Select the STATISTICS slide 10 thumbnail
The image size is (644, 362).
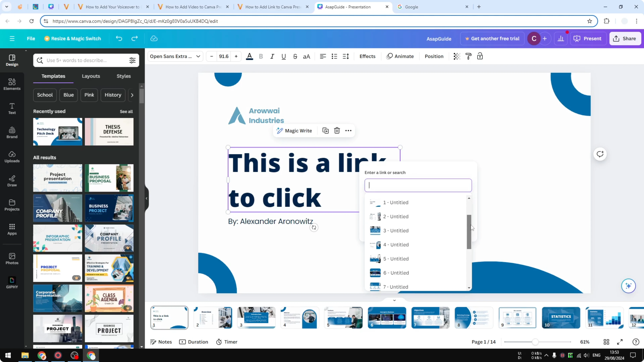pos(561,318)
